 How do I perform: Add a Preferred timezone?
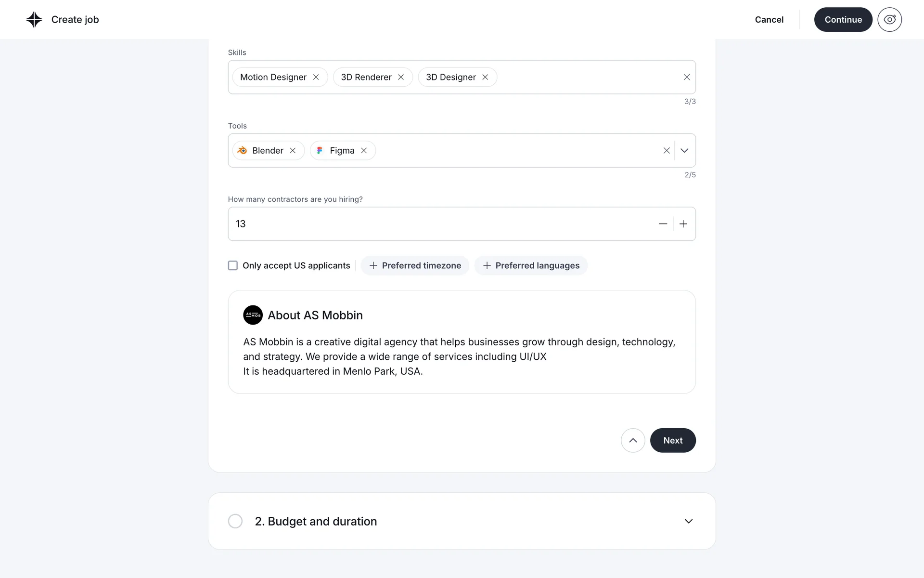point(415,265)
